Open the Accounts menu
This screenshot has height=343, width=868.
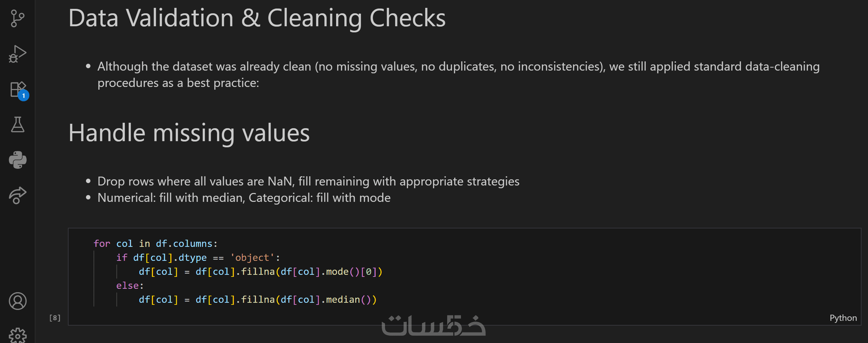[x=17, y=301]
